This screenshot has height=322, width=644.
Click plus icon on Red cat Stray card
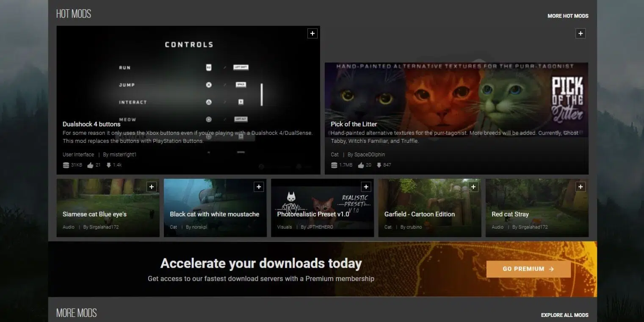click(x=580, y=186)
